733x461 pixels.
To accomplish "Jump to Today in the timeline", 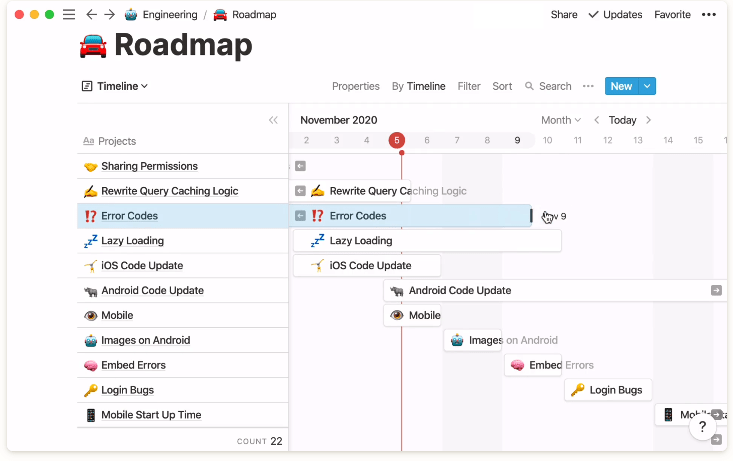I will (622, 120).
